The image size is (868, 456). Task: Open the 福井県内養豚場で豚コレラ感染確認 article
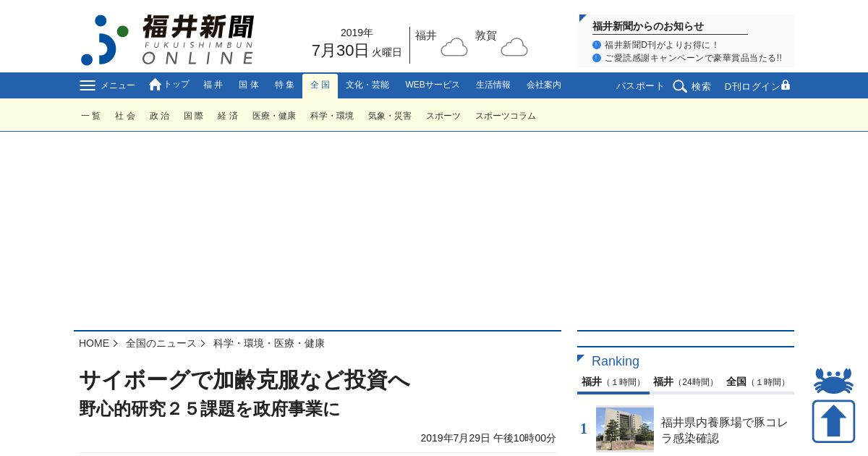(x=725, y=430)
